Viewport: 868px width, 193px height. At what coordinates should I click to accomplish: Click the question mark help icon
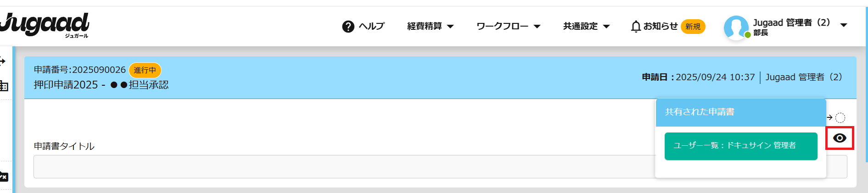[348, 27]
